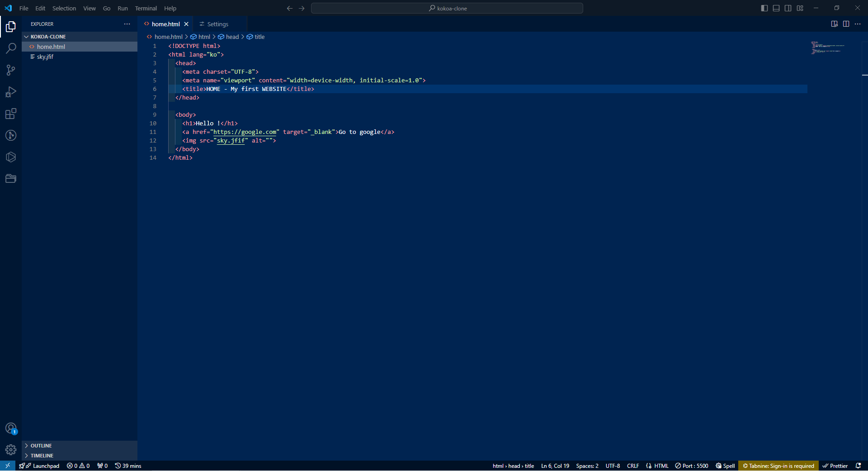
Task: Open Run and Debug view
Action: click(x=11, y=92)
